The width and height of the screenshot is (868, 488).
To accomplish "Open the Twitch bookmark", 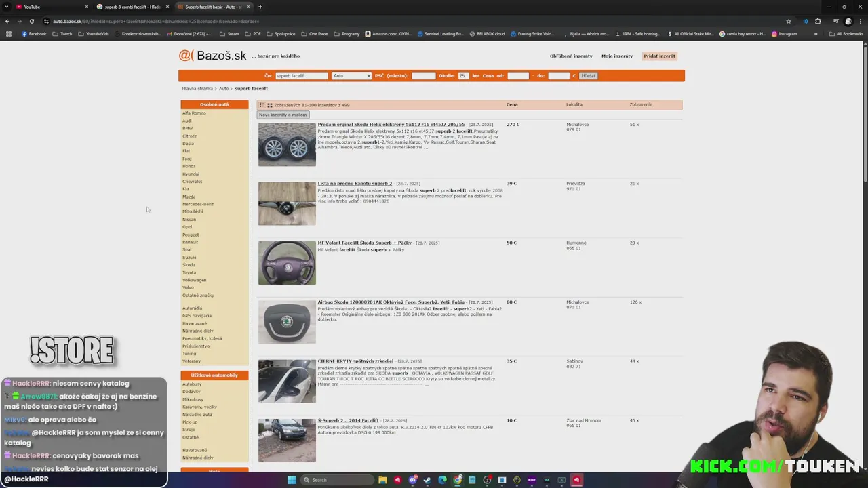I will point(62,34).
